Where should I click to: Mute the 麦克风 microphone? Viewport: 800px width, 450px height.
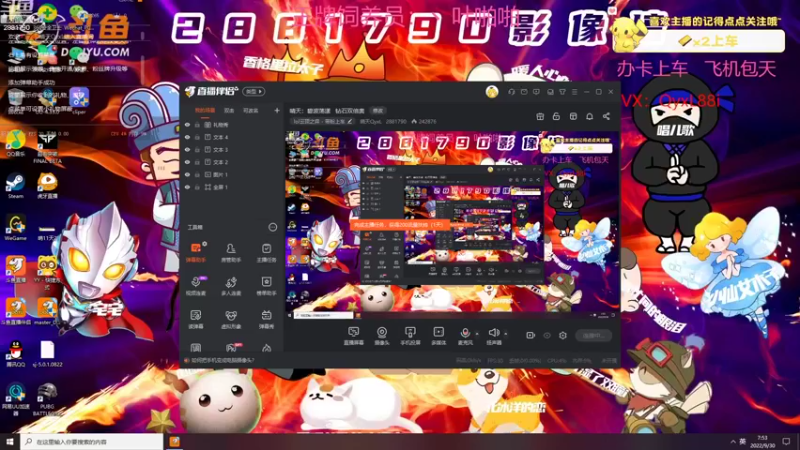465,336
